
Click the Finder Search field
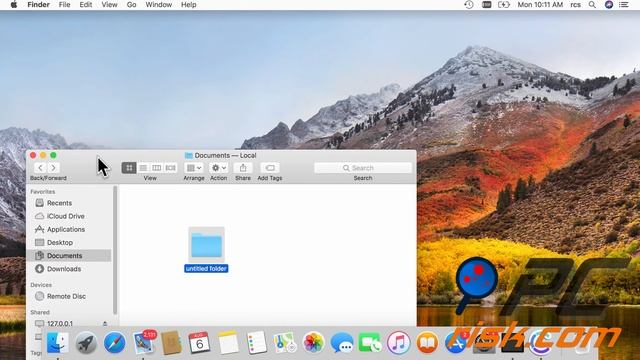tap(363, 168)
